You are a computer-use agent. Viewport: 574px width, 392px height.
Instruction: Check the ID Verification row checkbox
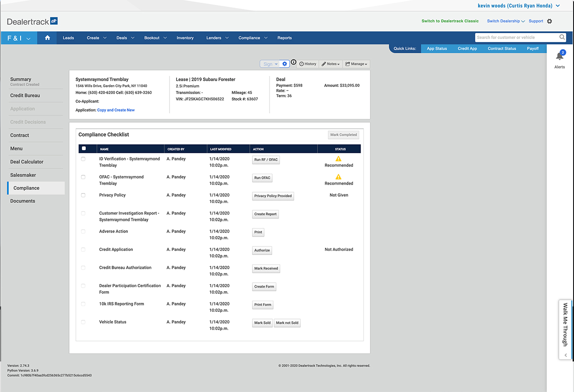(83, 159)
